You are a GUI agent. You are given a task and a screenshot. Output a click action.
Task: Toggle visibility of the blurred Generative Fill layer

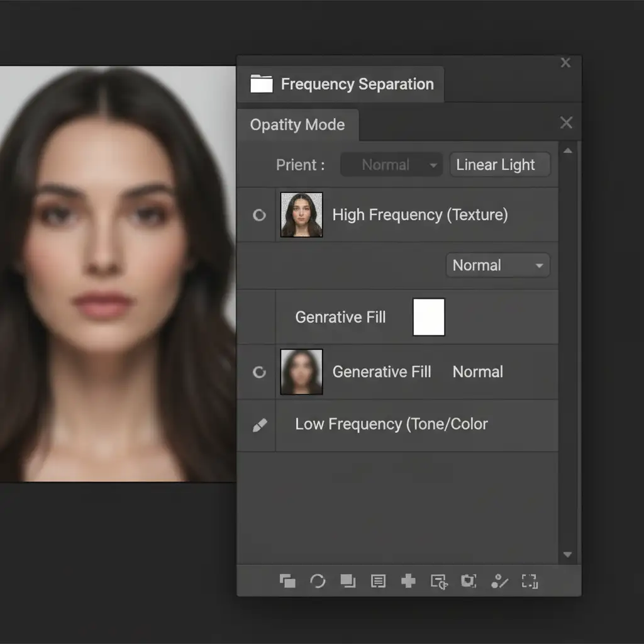coord(258,372)
